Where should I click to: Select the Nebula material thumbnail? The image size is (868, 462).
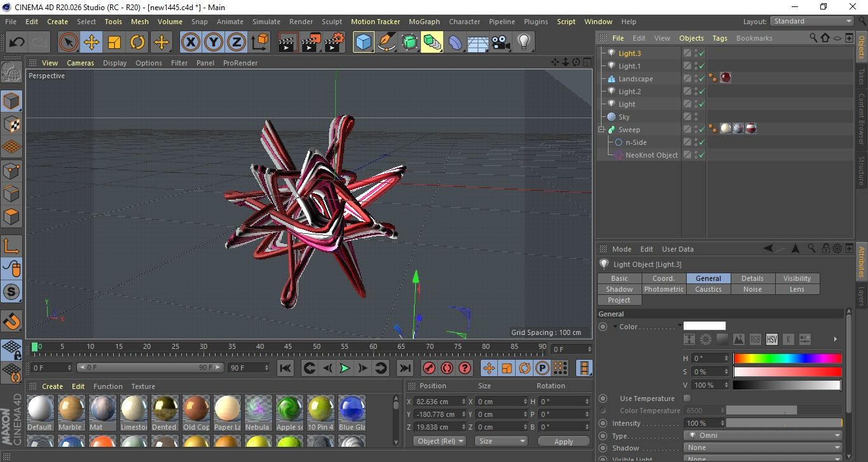tap(258, 409)
